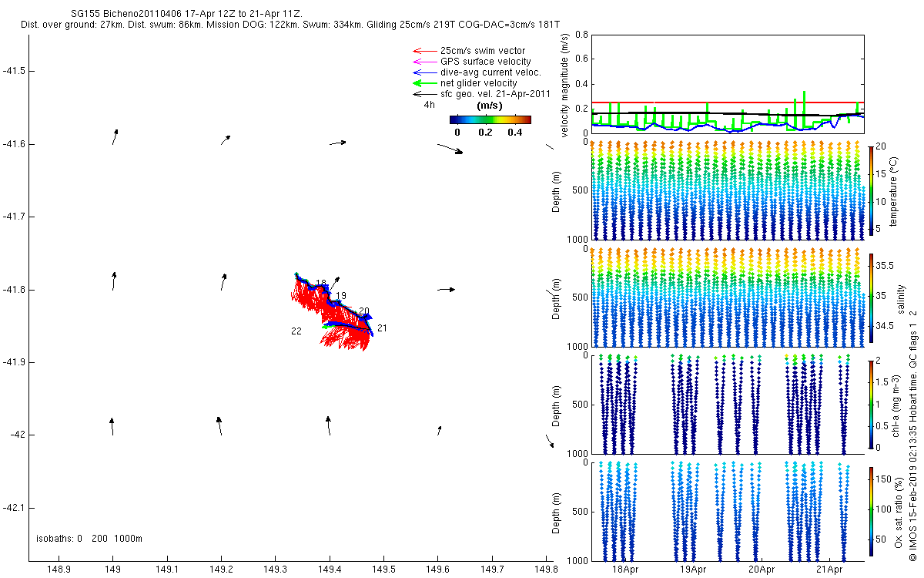The image size is (924, 578).
Task: Click the '18Apr' date tick label
Action: pos(625,570)
